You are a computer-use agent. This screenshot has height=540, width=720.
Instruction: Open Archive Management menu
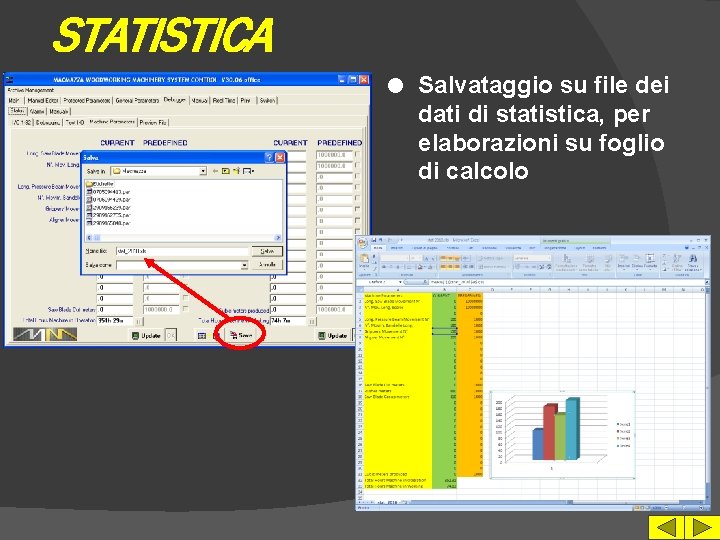pos(31,90)
